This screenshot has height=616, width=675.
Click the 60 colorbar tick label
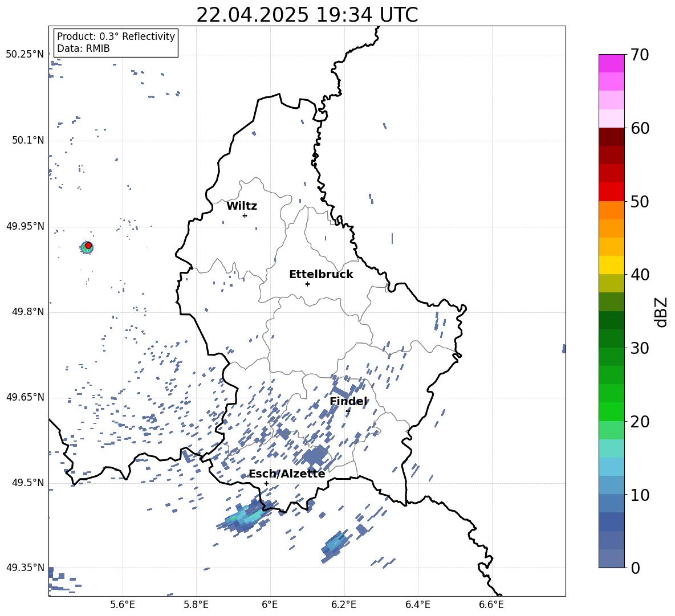coord(640,128)
